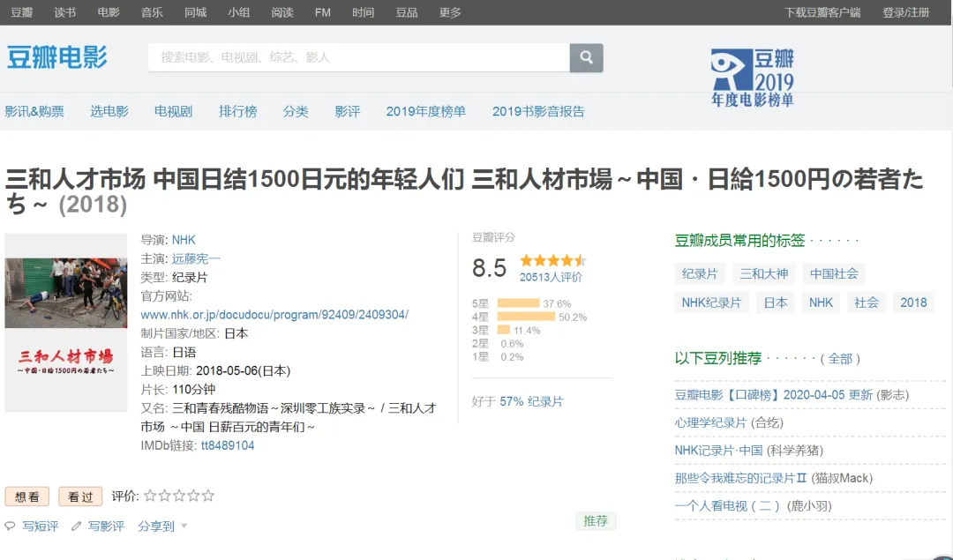Open 豆瓣 in the top navigation
The width and height of the screenshot is (953, 560).
(22, 12)
